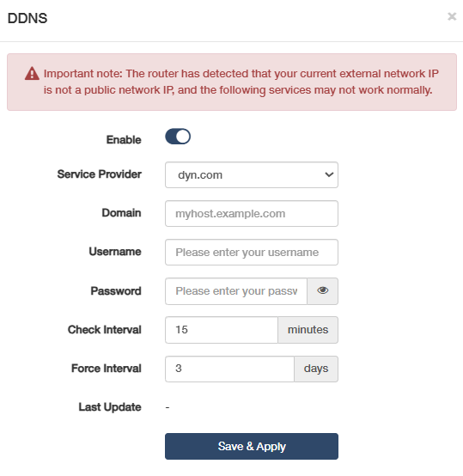Screen dimensions: 463x476
Task: Click the DDNS dialog title
Action: point(27,18)
